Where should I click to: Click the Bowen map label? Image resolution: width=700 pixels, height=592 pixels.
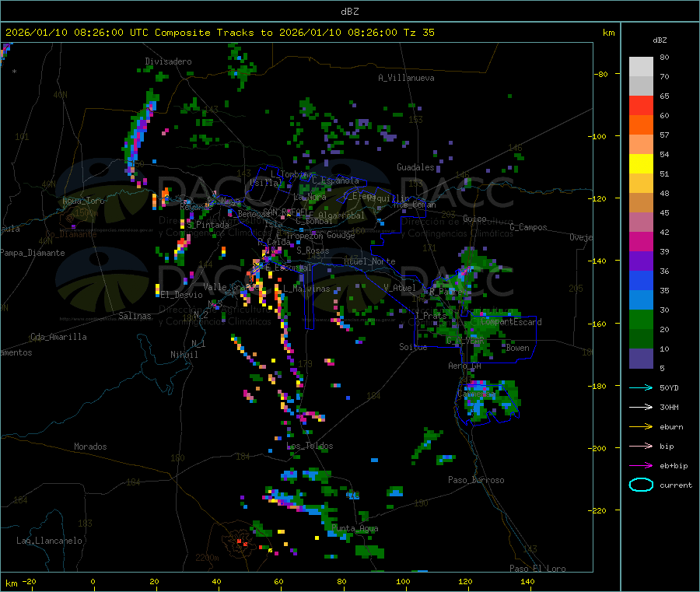(x=518, y=348)
